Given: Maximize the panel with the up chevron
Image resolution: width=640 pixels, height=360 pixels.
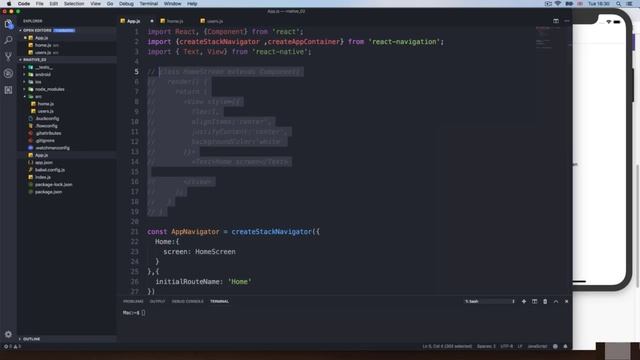Looking at the screenshot, I should click(556, 302).
